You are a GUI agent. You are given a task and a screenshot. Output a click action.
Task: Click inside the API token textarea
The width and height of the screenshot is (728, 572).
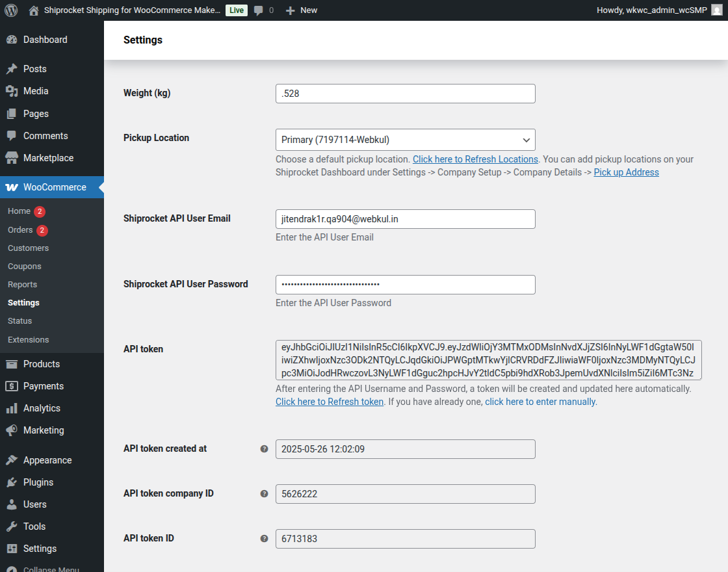(488, 360)
